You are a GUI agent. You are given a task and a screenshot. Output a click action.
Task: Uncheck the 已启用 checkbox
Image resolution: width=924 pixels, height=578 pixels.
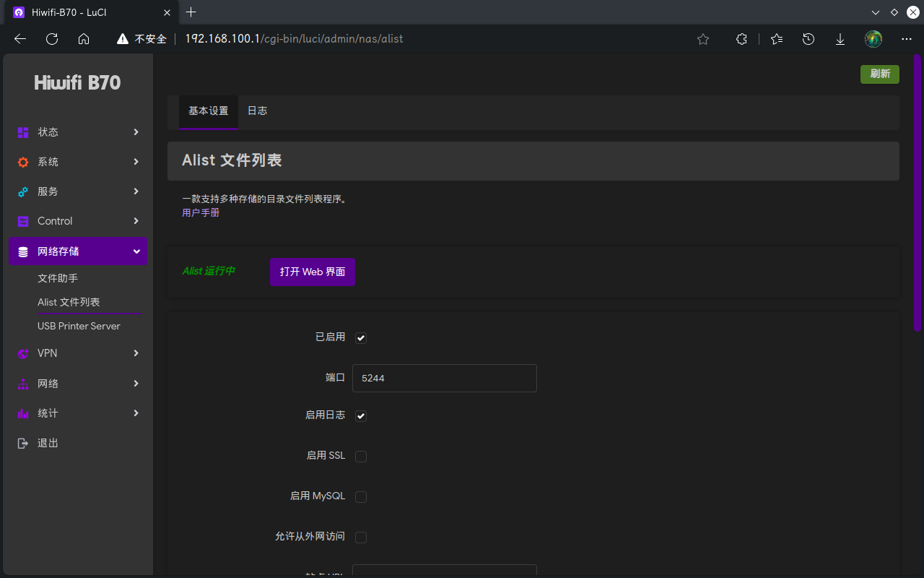(361, 337)
